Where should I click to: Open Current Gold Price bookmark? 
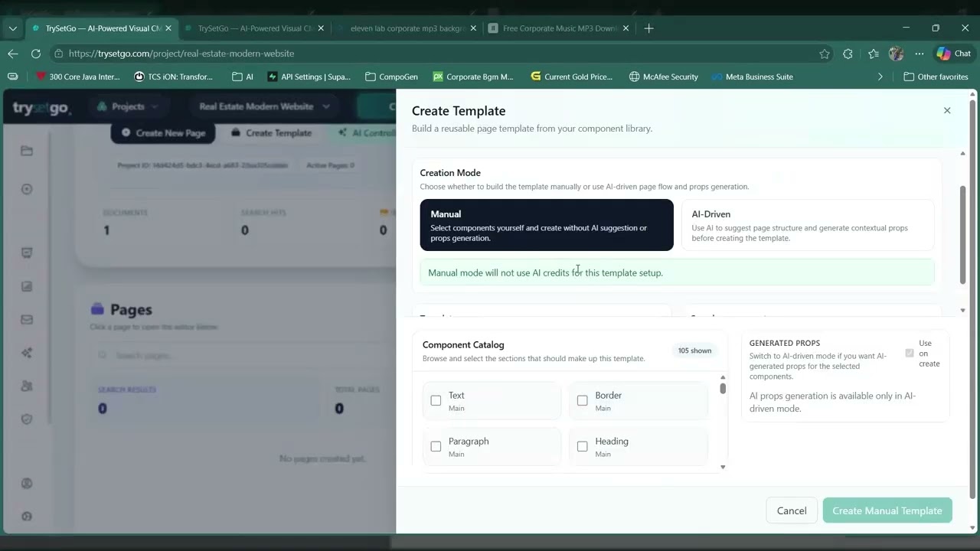pos(572,77)
